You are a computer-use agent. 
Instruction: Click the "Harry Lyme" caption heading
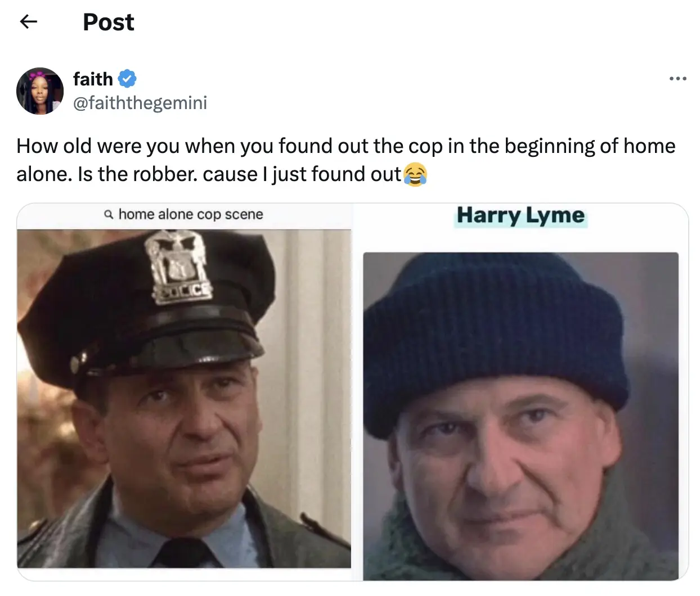click(x=520, y=215)
